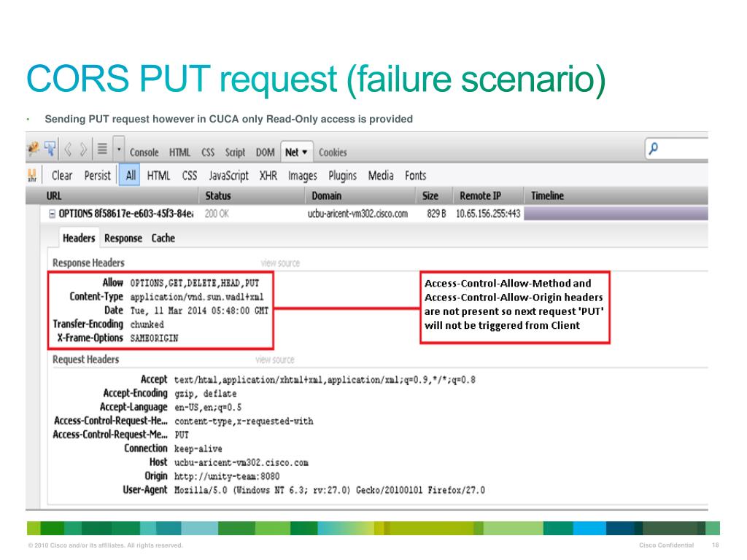Sort by the Domain column header
Viewport: 747px width, 560px height.
pos(360,195)
